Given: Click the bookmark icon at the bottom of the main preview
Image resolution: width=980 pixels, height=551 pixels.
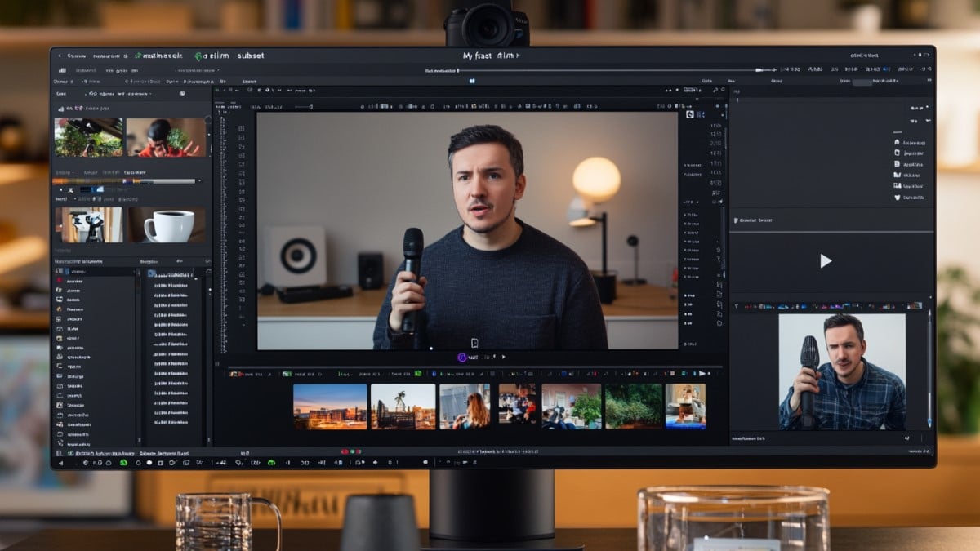Looking at the screenshot, I should tap(474, 343).
